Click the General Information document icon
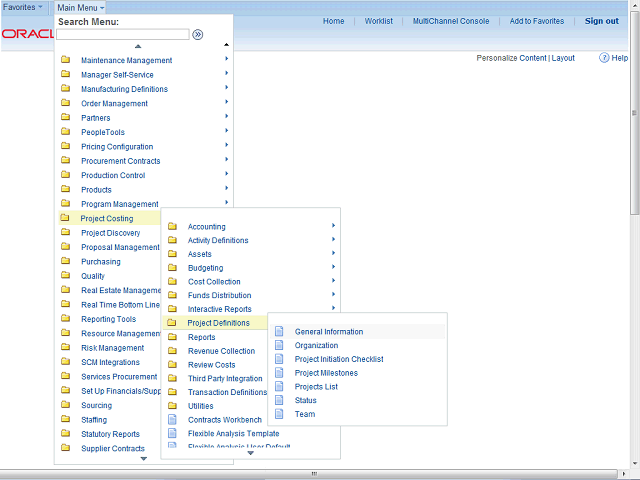The image size is (640, 480). (279, 332)
